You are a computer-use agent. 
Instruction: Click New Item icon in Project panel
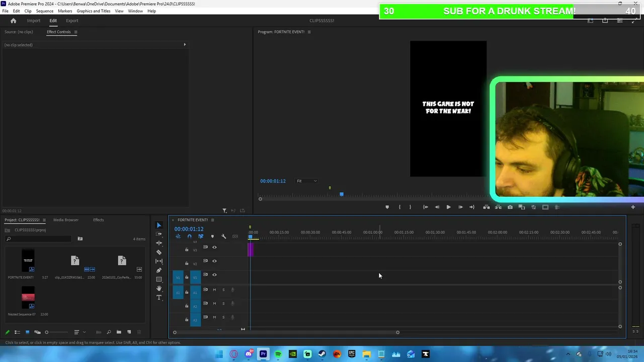129,332
